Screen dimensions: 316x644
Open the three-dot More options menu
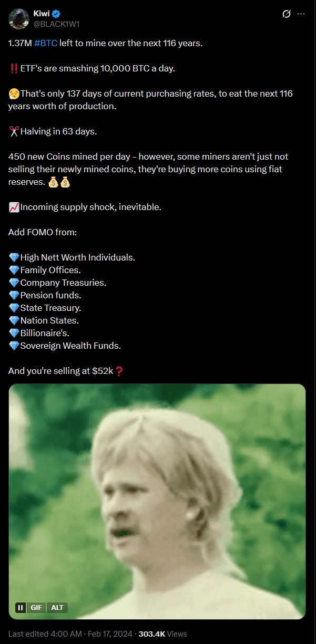tap(301, 14)
